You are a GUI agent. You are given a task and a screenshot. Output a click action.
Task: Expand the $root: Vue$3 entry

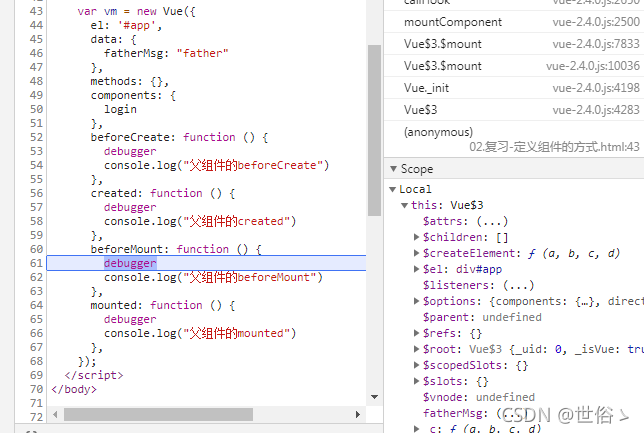click(x=416, y=349)
